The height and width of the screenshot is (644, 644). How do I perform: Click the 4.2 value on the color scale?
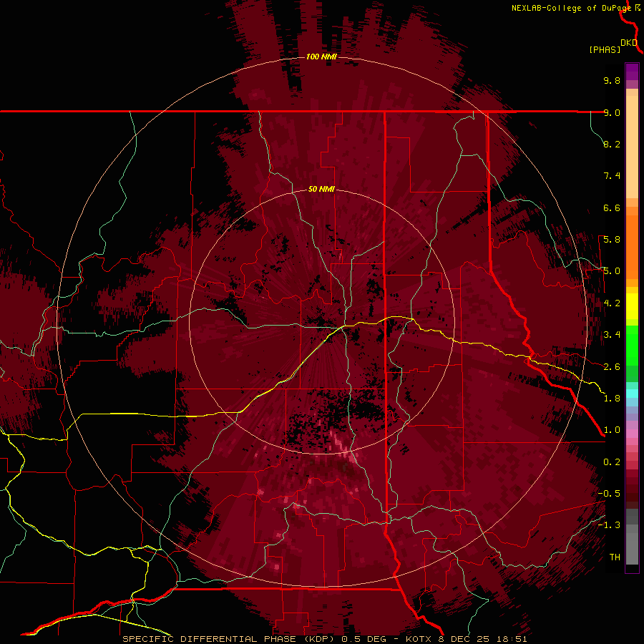tap(612, 303)
